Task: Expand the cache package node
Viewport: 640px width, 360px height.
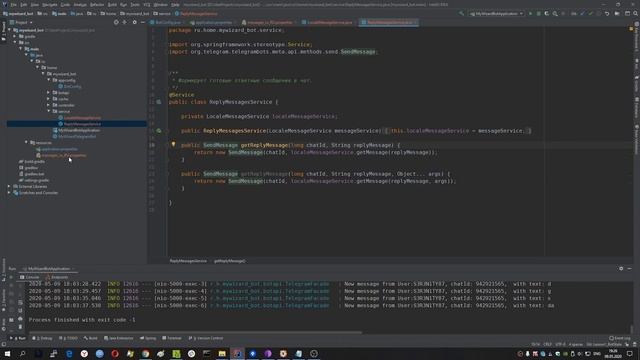Action: [x=49, y=99]
